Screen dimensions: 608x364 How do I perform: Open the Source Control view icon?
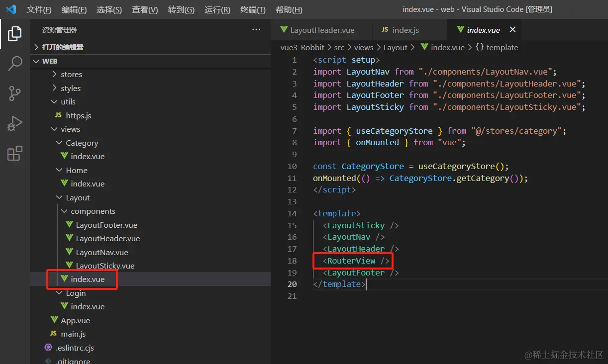click(x=15, y=93)
